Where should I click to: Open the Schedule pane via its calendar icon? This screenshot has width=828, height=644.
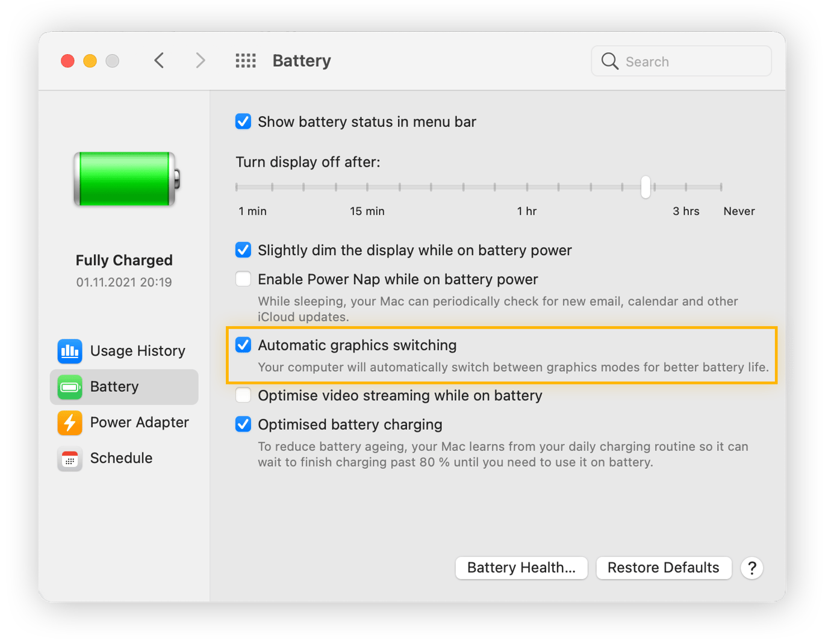[x=69, y=459]
